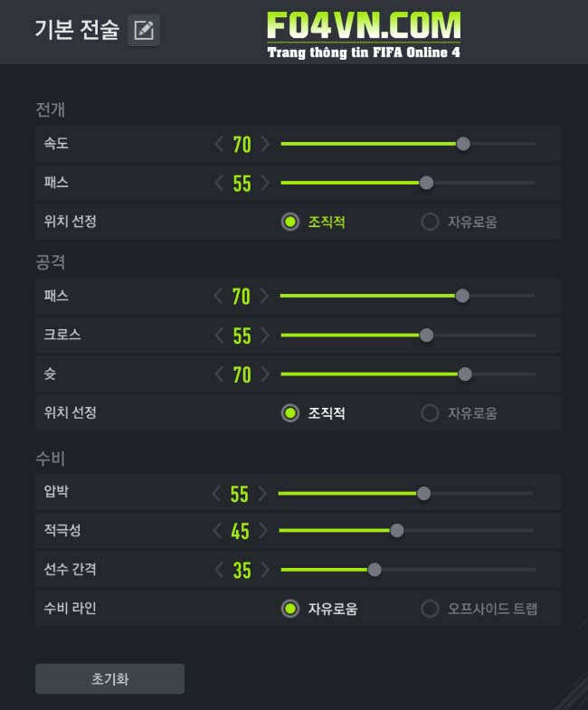Screen dimensions: 588x710
Task: Click the edit pencil icon beside 기본 전술
Action: click(144, 31)
